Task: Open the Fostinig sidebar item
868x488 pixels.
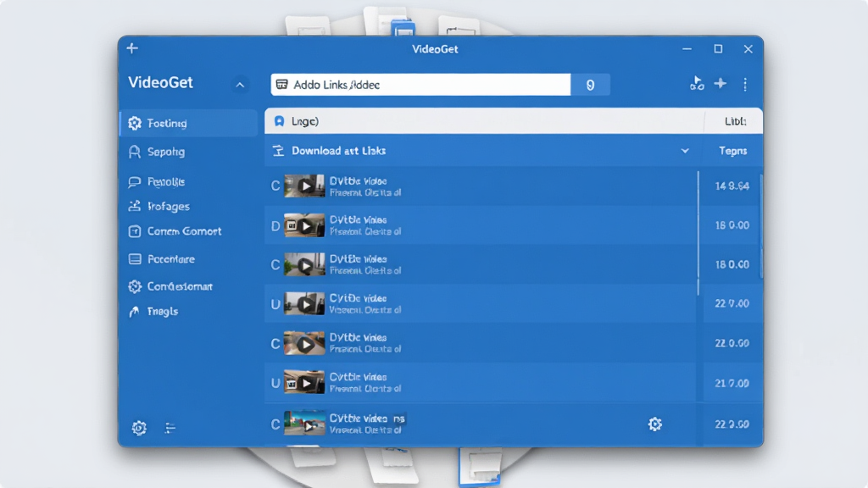Action: 189,123
